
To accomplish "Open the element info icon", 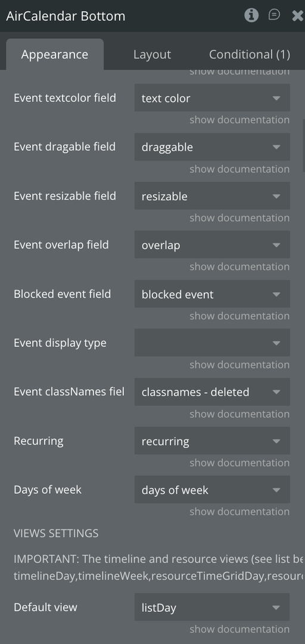I will [251, 15].
